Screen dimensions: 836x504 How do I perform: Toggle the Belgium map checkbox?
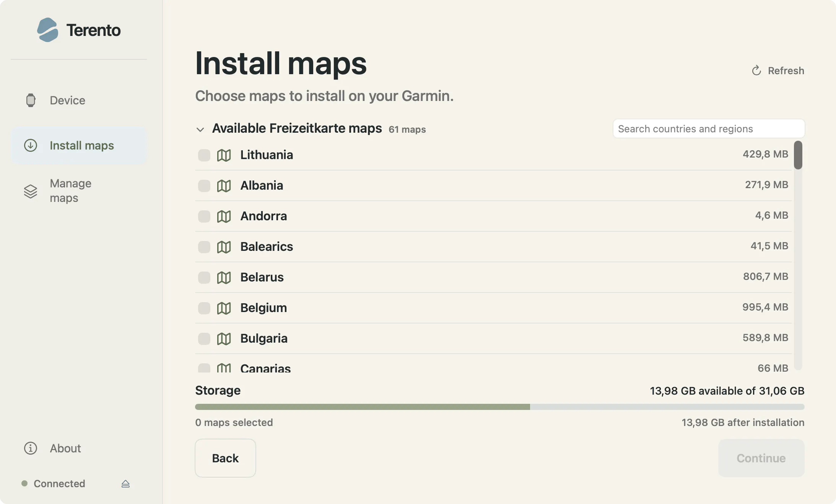click(204, 308)
